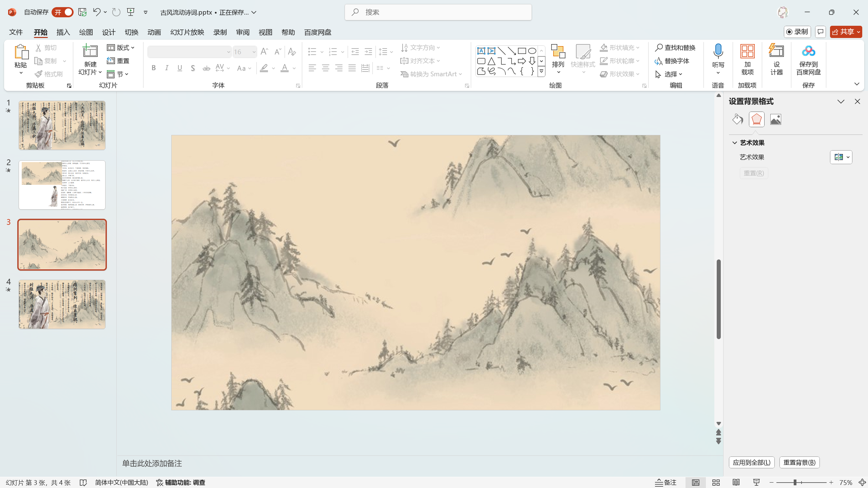Screen dimensions: 868x488
Task: Click the spell check status icon
Action: click(83, 482)
